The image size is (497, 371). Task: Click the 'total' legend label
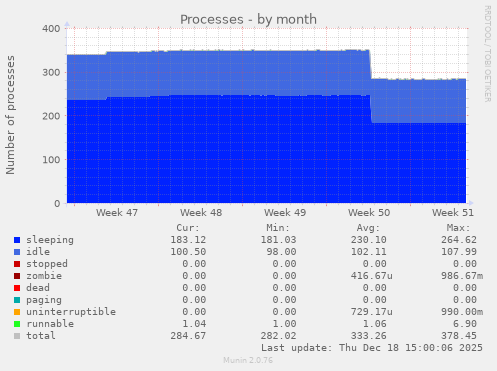[41, 336]
